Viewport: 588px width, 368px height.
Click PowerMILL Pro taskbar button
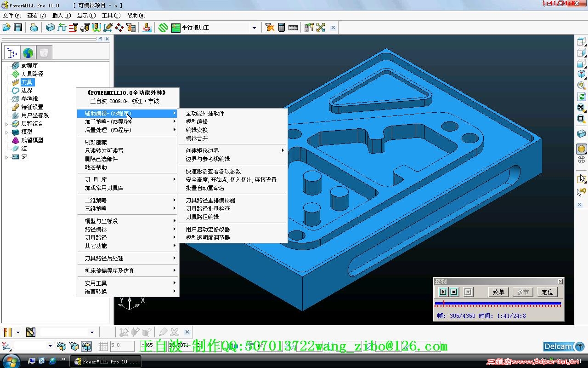(106, 362)
